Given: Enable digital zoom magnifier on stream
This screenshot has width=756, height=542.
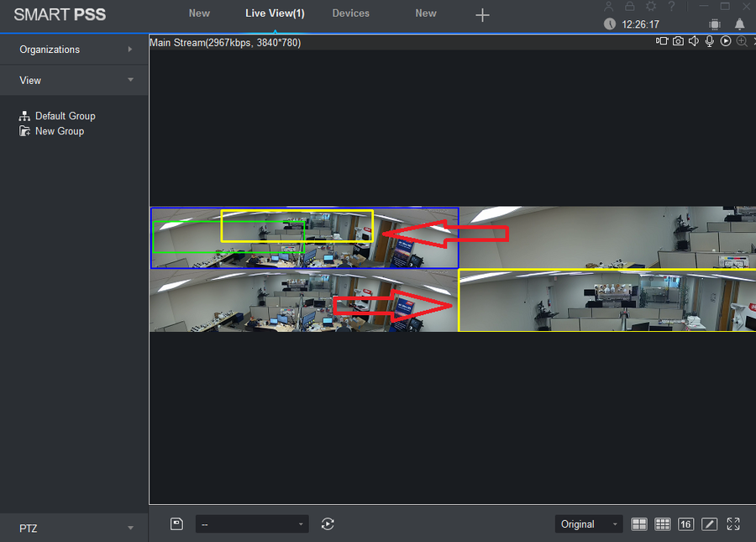Looking at the screenshot, I should point(742,41).
